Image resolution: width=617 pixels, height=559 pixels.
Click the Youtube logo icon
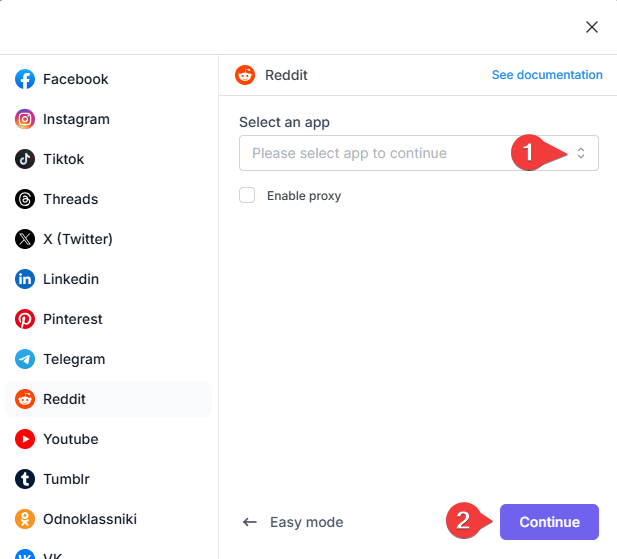pos(25,439)
